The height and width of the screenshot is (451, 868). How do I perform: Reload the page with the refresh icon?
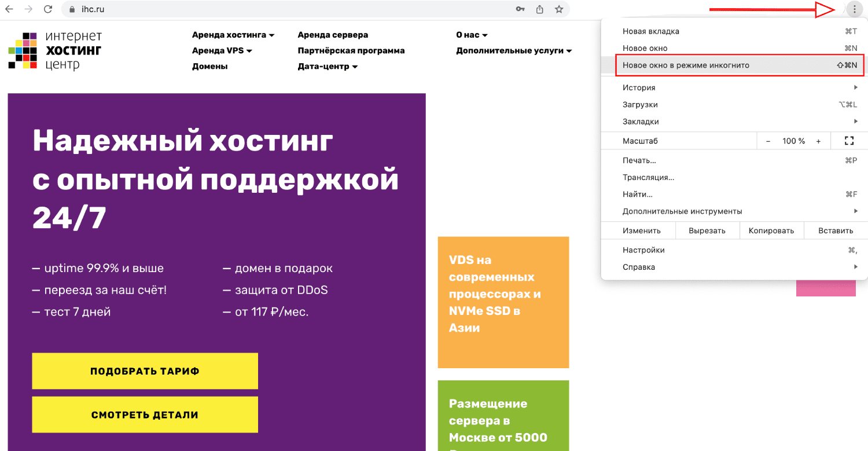tap(48, 9)
